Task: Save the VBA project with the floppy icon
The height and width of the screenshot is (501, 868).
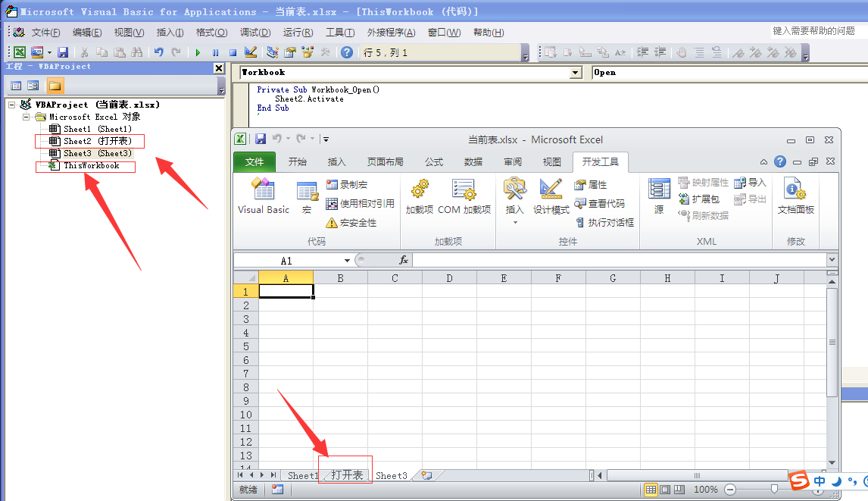Action: [x=63, y=52]
